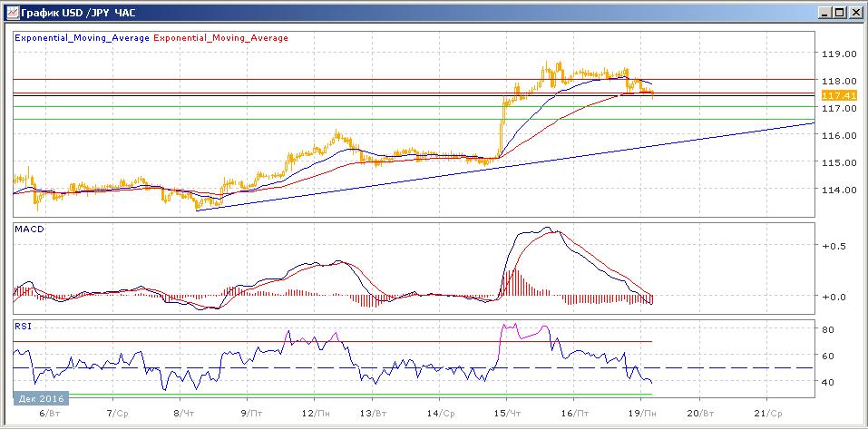This screenshot has width=868, height=430.
Task: Click the blue Exponential_Moving_Average legend label
Action: tap(82, 38)
